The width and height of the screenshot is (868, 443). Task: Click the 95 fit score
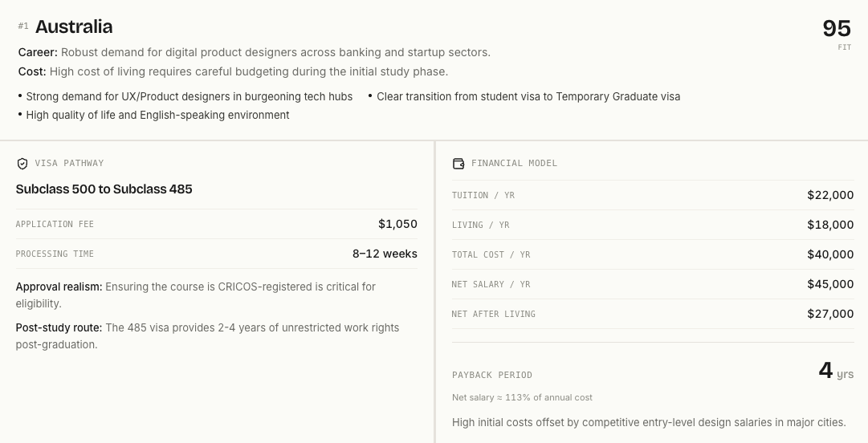pos(837,29)
